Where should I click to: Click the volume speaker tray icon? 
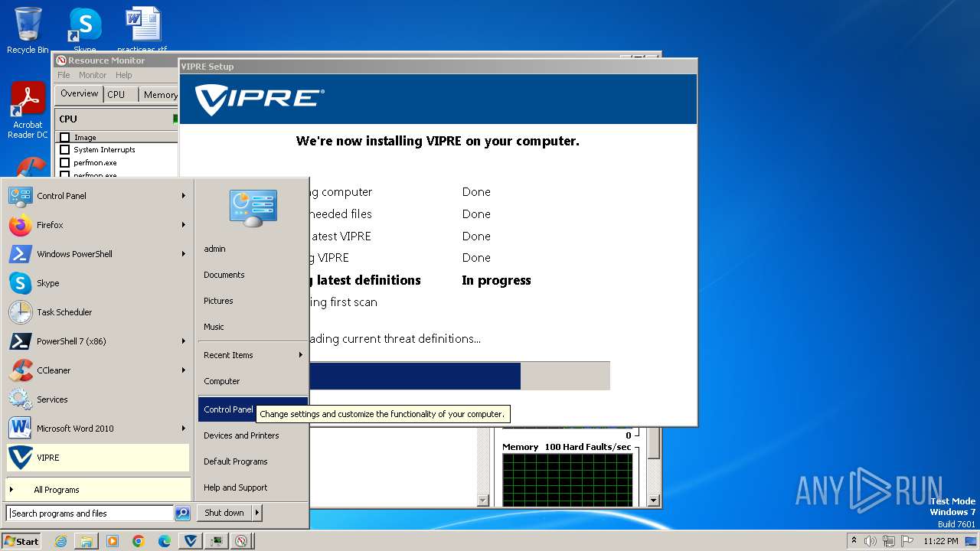pos(870,541)
